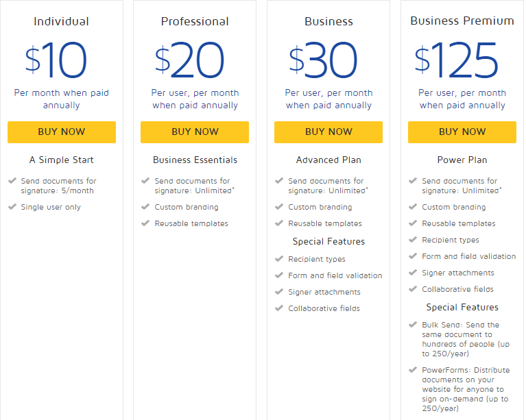Image resolution: width=526 pixels, height=420 pixels.
Task: Select the $125 Business Premium price
Action: tap(456, 60)
